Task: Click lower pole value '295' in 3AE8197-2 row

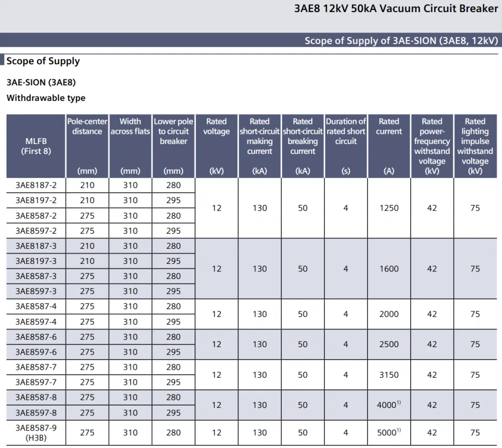Action: tap(174, 200)
